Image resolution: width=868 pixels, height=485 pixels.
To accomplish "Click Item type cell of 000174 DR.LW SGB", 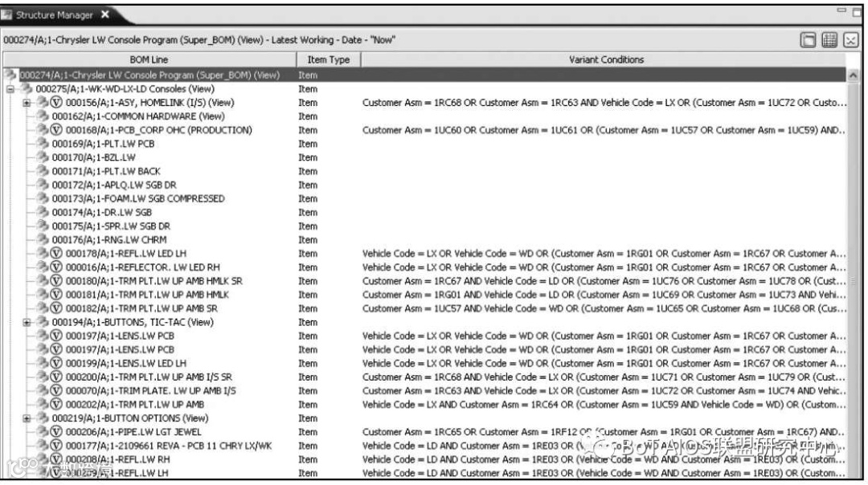I will click(308, 212).
